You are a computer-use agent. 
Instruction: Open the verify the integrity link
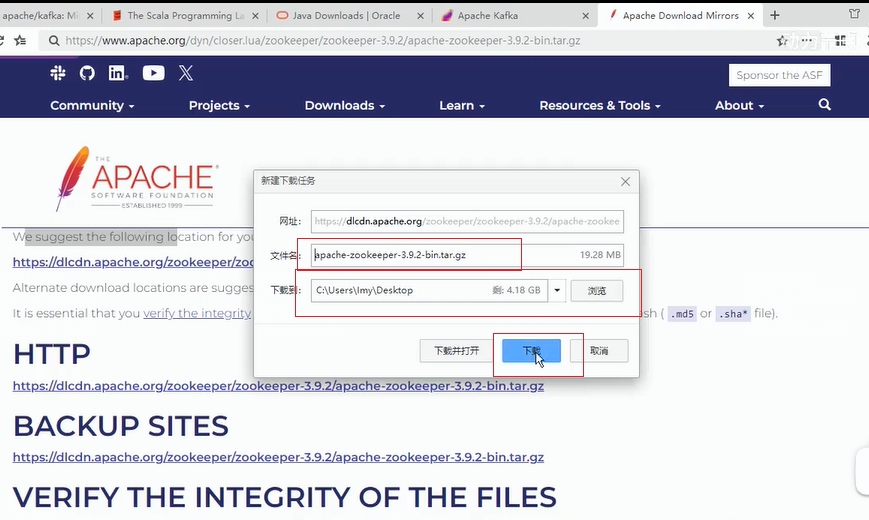197,313
